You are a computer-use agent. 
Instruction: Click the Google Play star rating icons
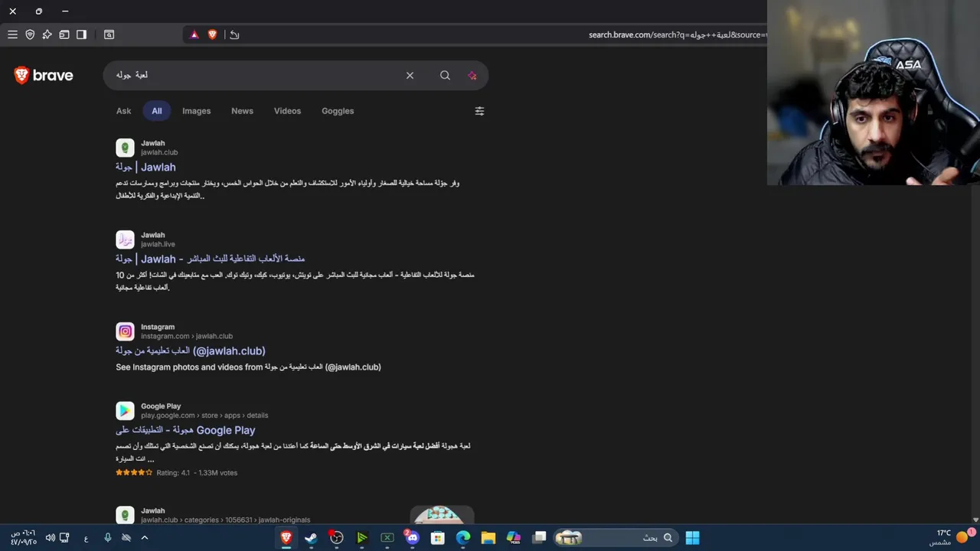tap(134, 473)
